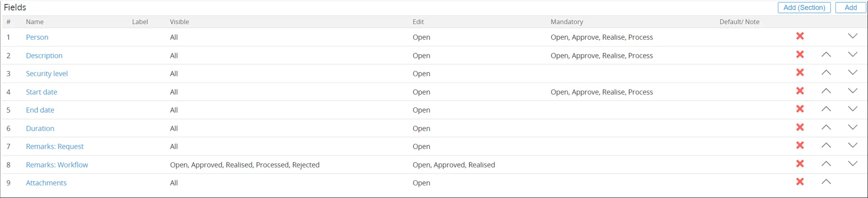Click the Mandatory column header
This screenshot has width=868, height=198.
click(x=567, y=22)
